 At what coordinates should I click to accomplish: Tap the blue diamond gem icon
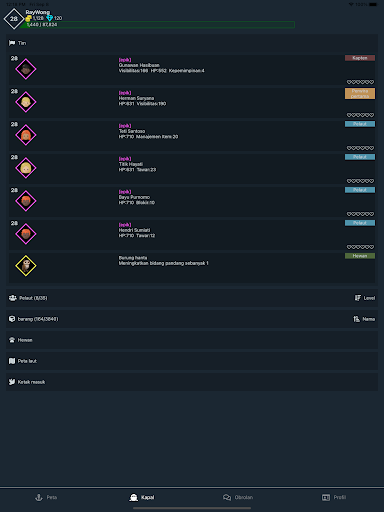[50, 18]
